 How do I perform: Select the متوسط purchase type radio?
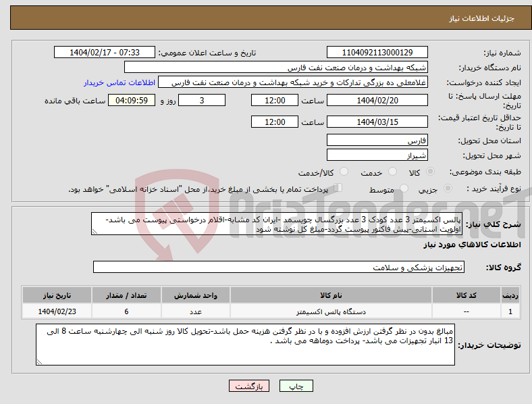[404, 188]
